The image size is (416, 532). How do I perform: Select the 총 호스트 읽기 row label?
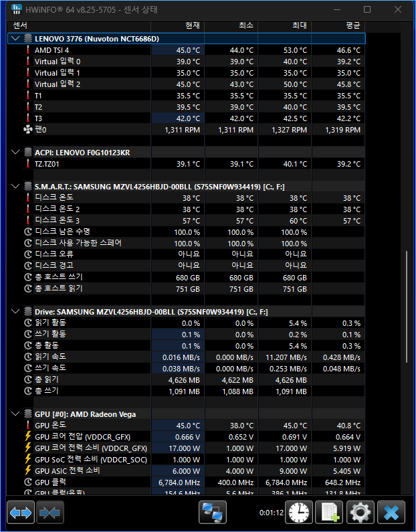tap(59, 288)
